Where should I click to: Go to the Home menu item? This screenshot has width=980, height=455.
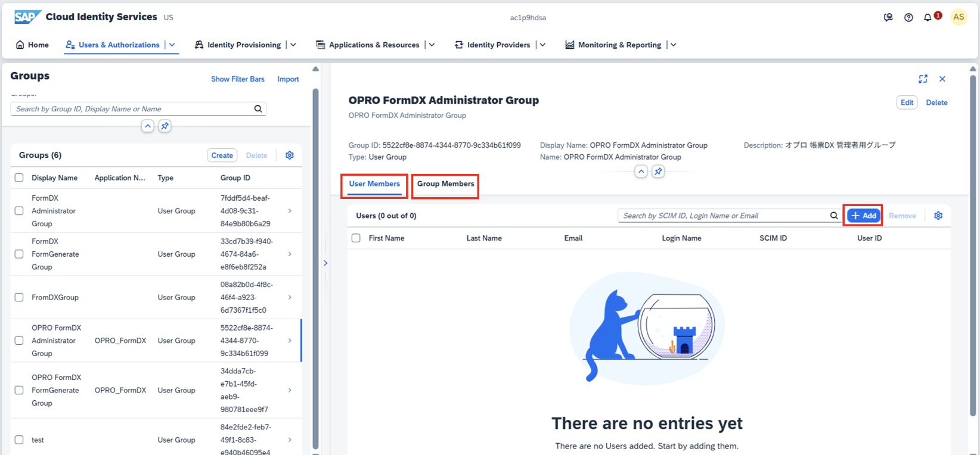32,45
